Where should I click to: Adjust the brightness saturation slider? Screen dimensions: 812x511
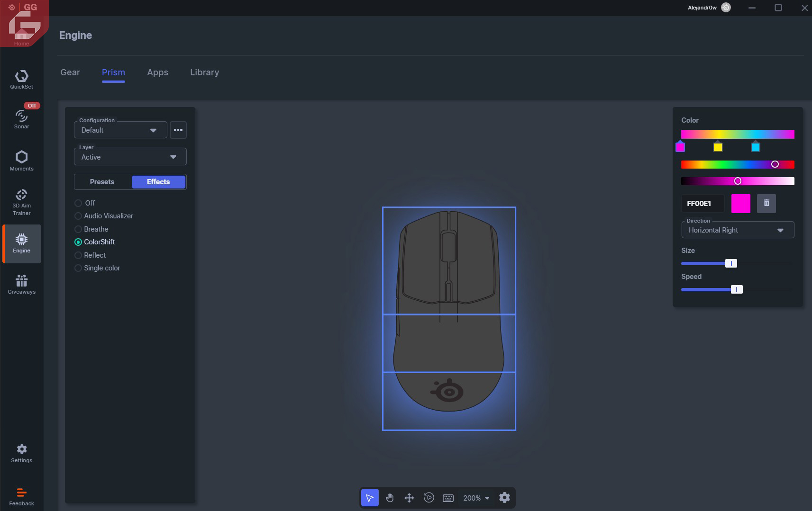point(738,181)
